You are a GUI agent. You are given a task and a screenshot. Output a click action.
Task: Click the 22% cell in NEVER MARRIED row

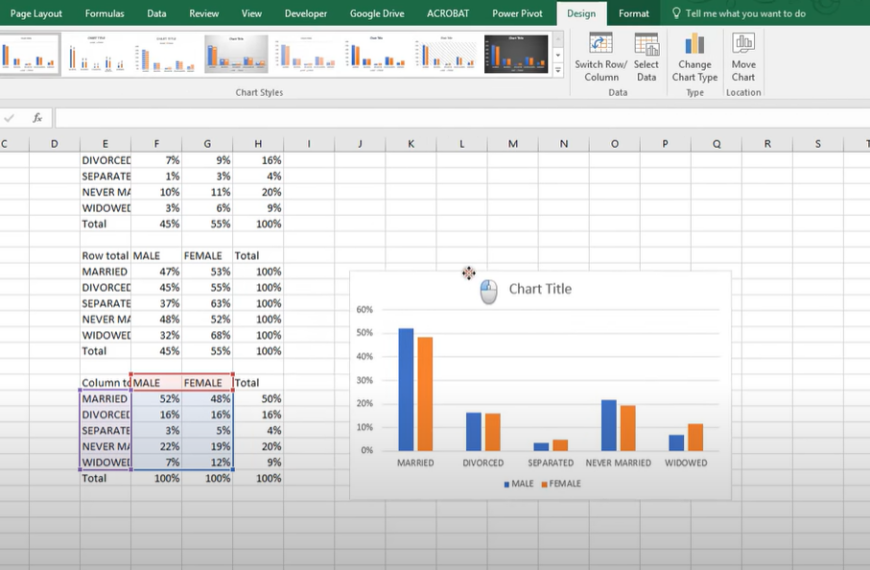pyautogui.click(x=156, y=447)
